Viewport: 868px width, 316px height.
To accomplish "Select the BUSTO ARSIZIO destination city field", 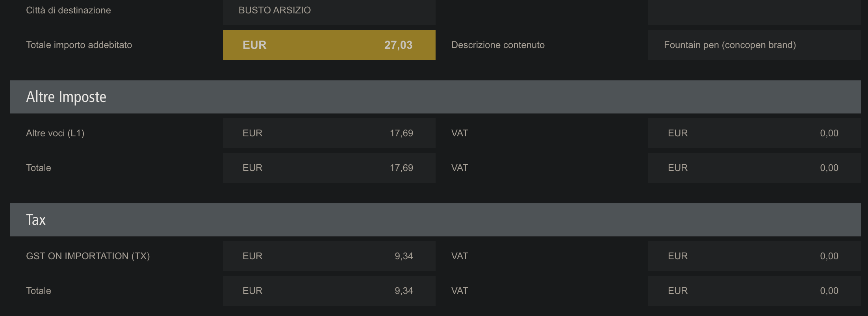I will (329, 11).
